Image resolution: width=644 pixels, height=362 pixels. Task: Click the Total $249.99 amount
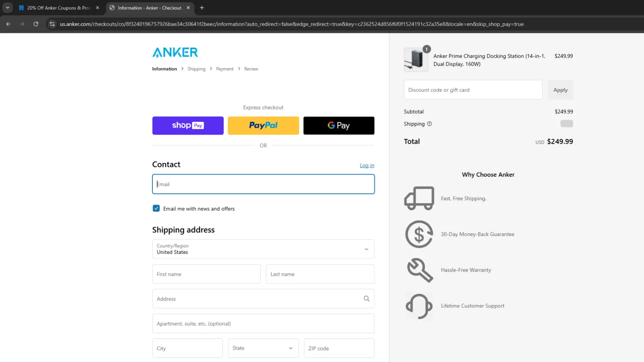coord(560,142)
